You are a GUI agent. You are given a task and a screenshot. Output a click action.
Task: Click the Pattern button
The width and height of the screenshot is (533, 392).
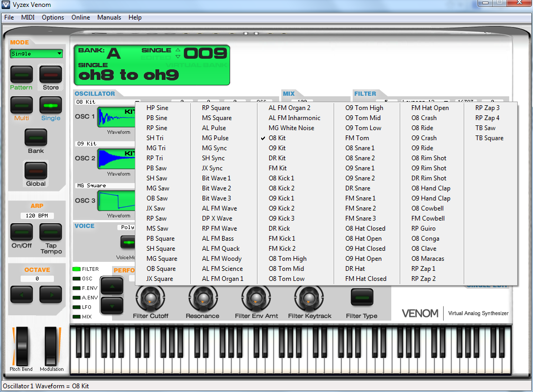pyautogui.click(x=21, y=75)
